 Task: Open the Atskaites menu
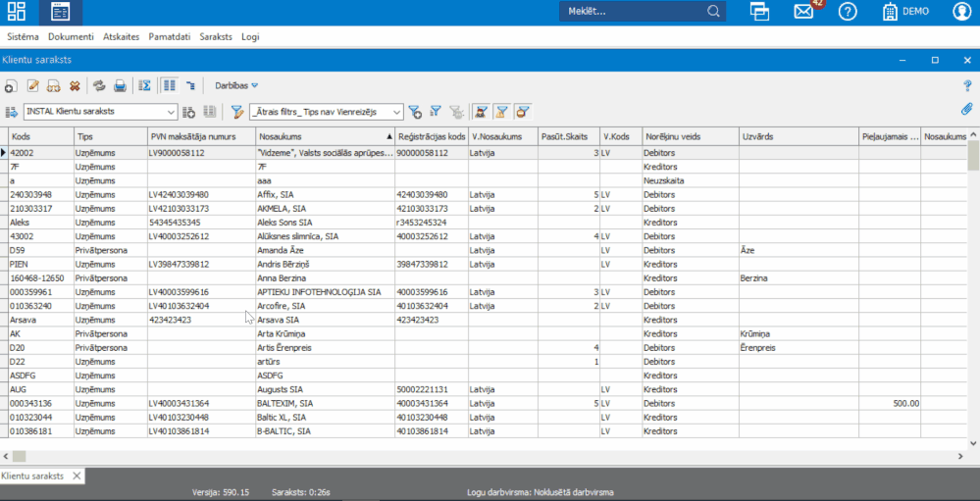tap(122, 36)
